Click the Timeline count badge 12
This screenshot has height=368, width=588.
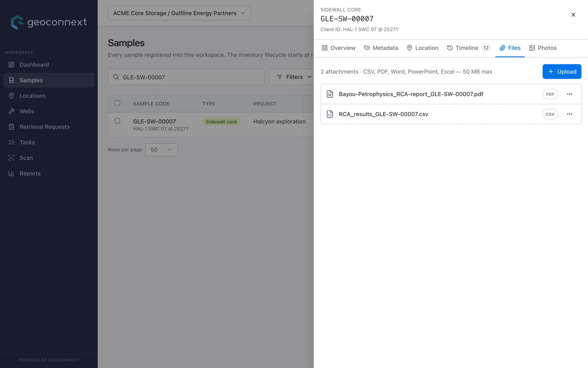click(x=486, y=48)
